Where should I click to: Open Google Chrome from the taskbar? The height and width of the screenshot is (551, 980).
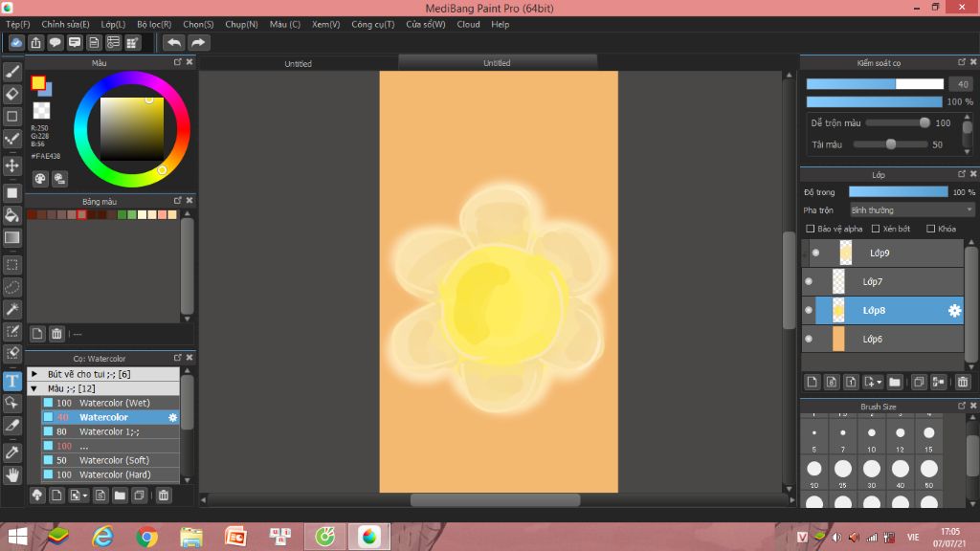pyautogui.click(x=146, y=537)
